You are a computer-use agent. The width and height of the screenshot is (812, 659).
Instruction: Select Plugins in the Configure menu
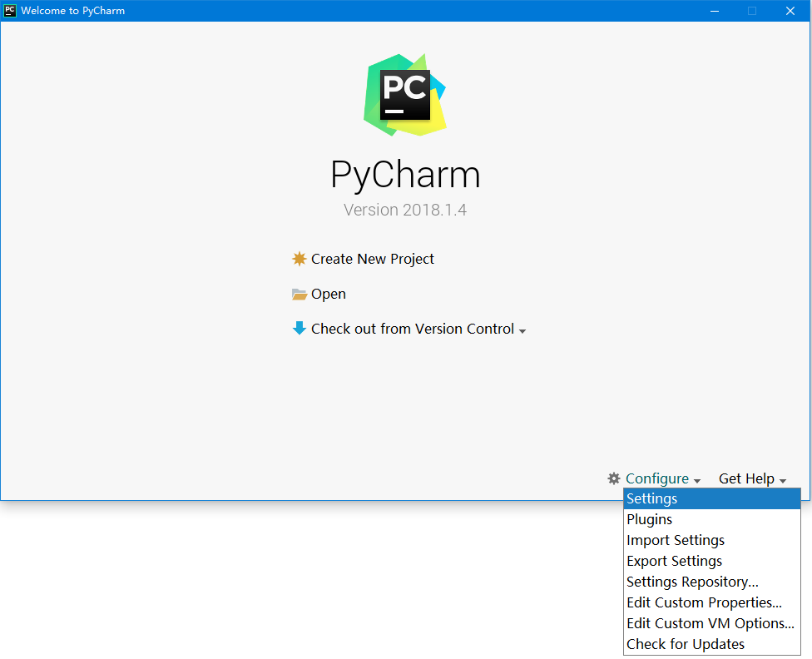pos(712,519)
